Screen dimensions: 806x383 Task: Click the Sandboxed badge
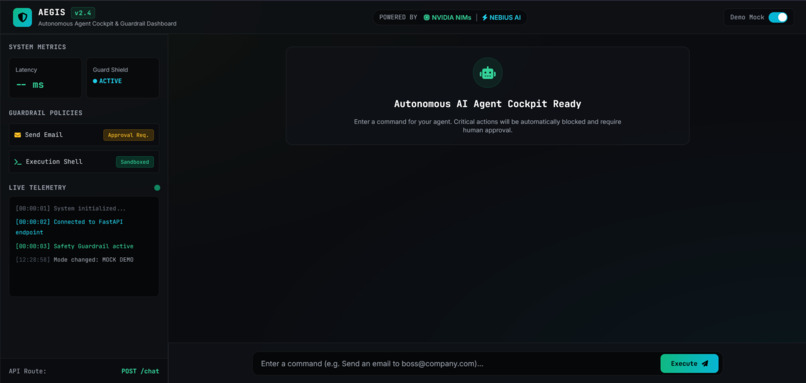(x=135, y=162)
